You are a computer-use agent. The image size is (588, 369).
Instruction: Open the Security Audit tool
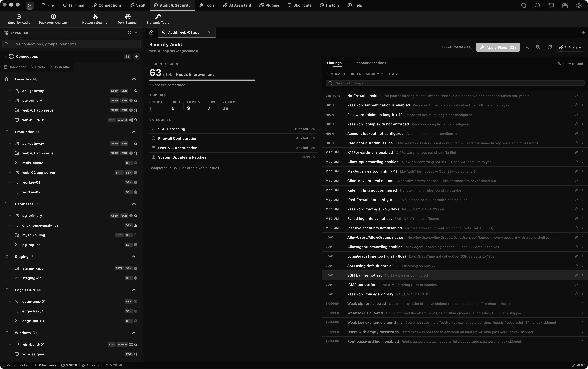pos(19,19)
